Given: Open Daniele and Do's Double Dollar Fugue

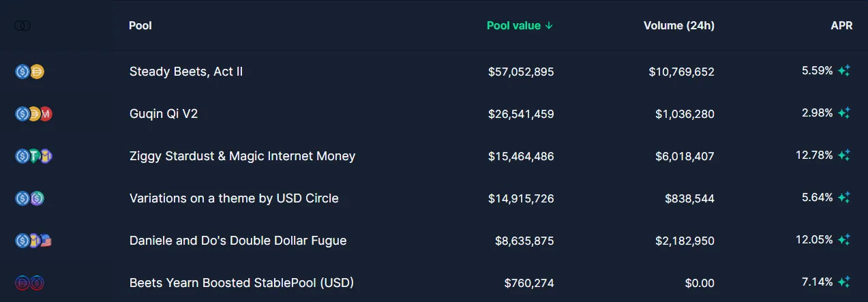Looking at the screenshot, I should (x=238, y=241).
